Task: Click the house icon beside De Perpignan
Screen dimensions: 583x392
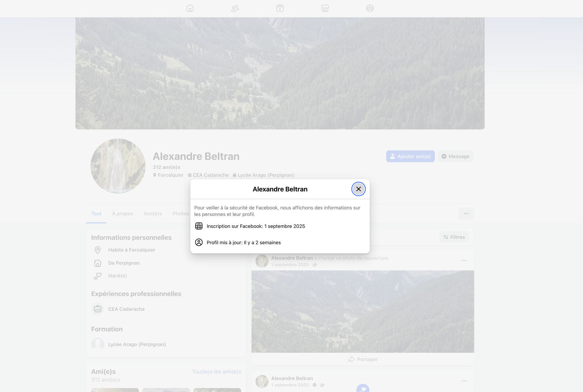Action: point(98,263)
